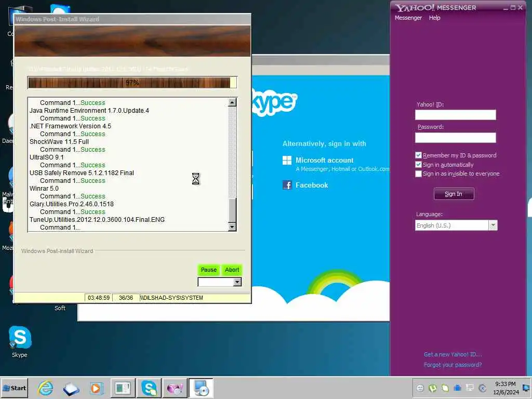Click the scroll-up arrow of install log
The image size is (532, 399).
232,102
